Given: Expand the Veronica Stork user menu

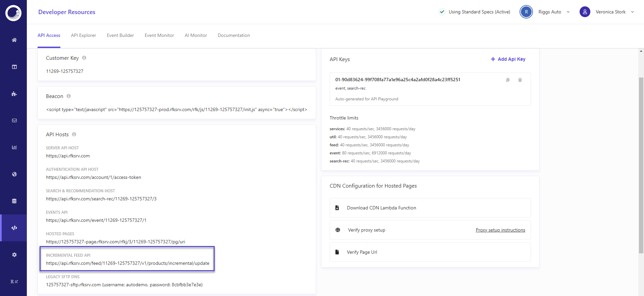Looking at the screenshot, I should [x=633, y=12].
